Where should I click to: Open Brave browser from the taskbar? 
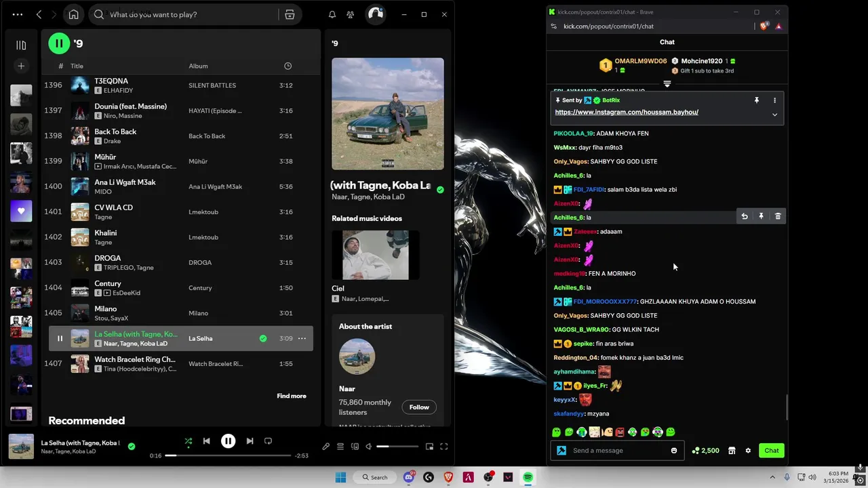coord(448,477)
